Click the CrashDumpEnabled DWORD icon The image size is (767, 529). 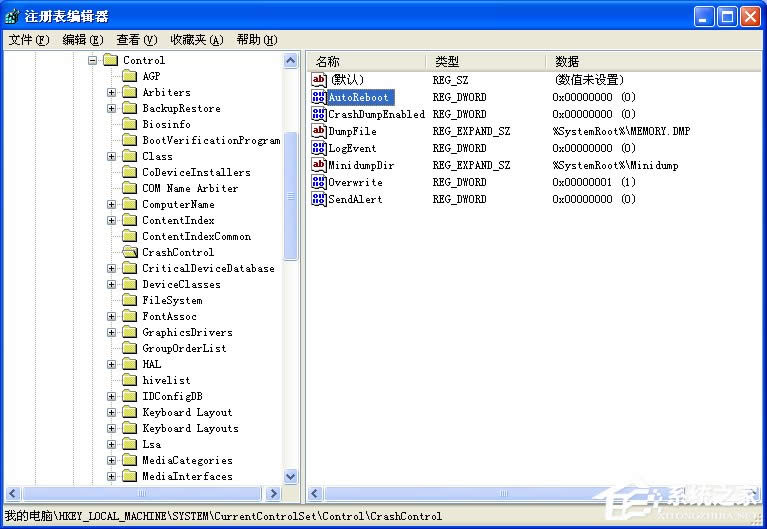[319, 114]
